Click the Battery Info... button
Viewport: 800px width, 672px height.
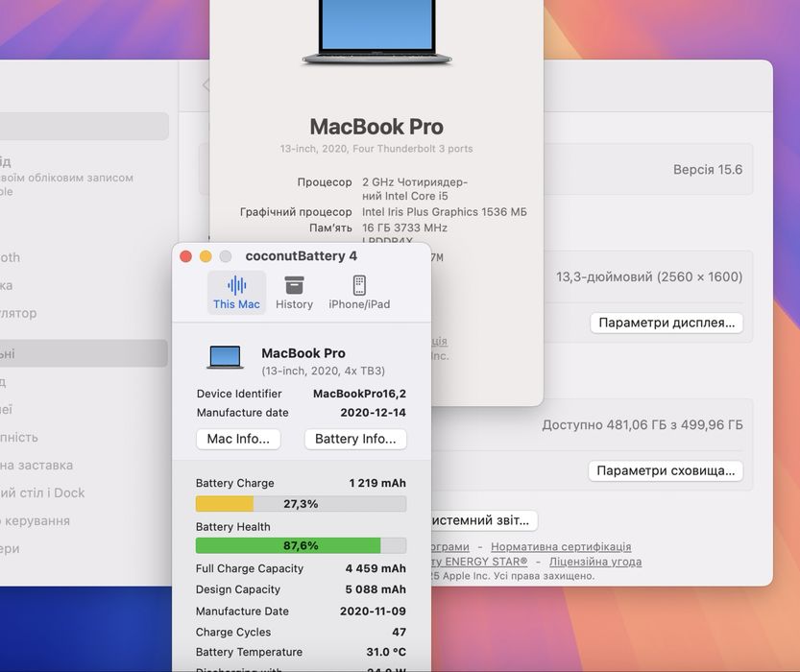click(x=355, y=439)
